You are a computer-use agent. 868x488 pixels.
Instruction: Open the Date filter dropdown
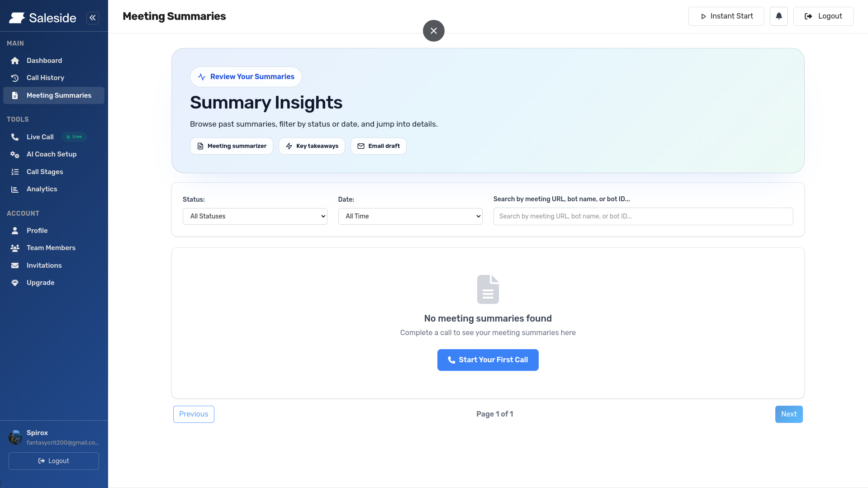[x=410, y=216]
